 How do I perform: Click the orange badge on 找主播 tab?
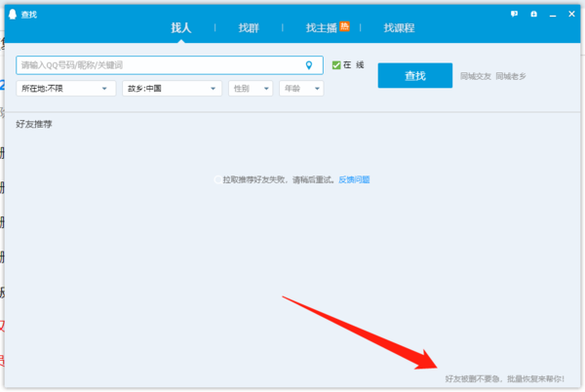coord(344,25)
